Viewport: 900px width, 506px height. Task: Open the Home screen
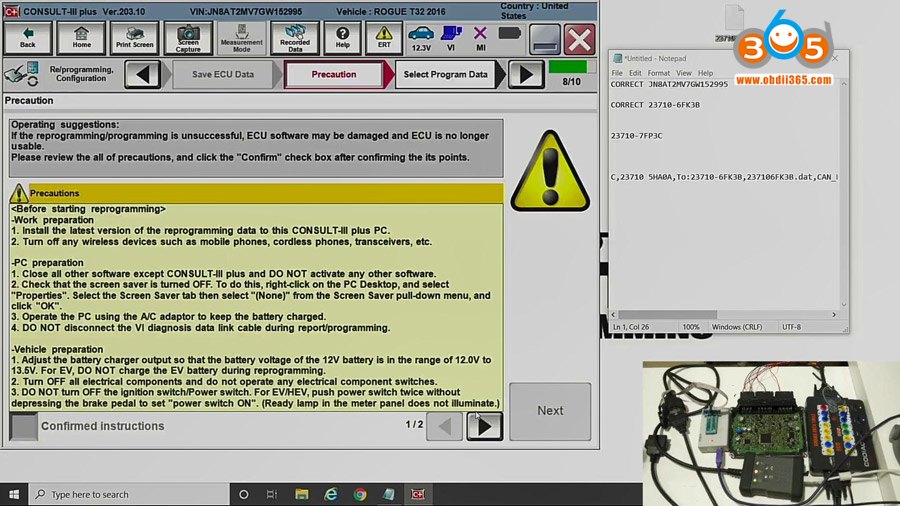click(82, 38)
